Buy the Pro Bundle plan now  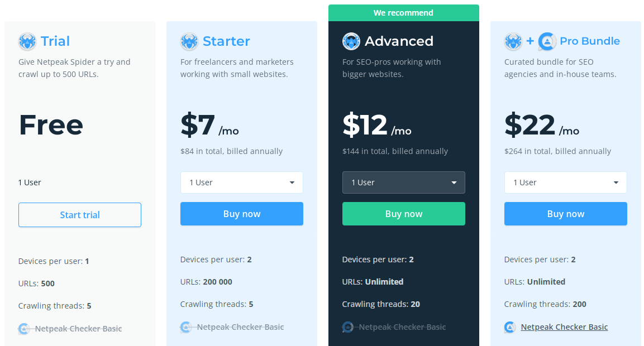point(566,214)
